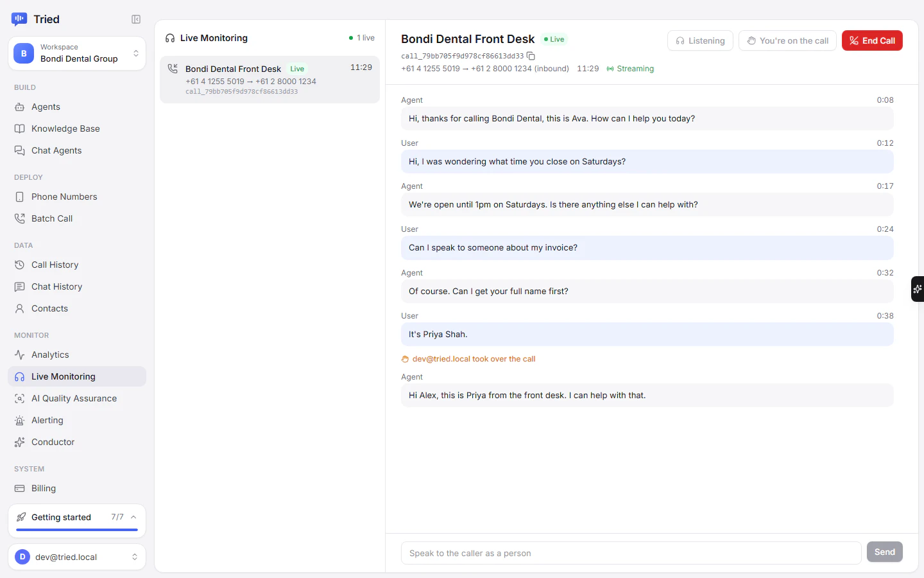Open the dev@tried.local account menu

[x=77, y=557]
